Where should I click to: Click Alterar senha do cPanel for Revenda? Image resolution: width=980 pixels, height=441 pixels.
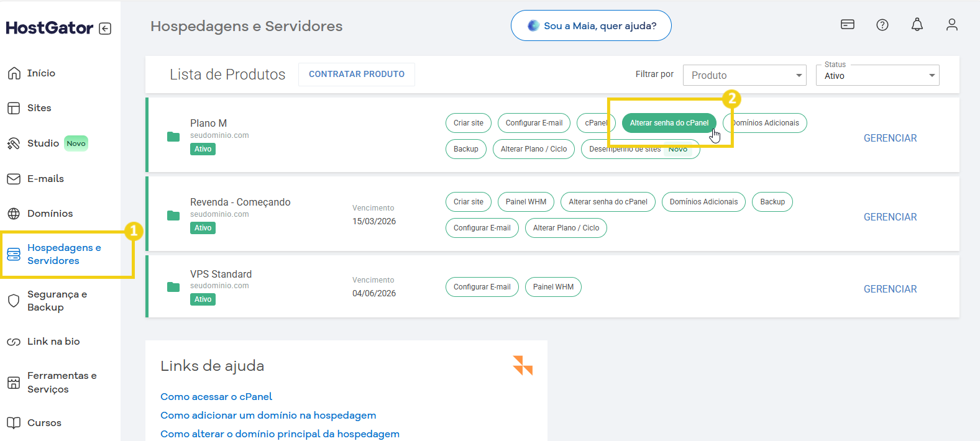608,202
